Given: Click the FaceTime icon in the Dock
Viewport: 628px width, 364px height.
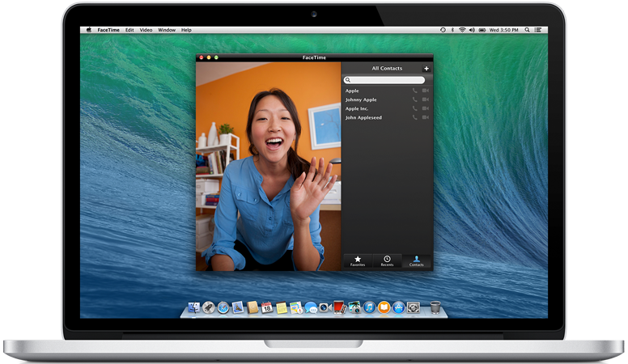Looking at the screenshot, I should [325, 307].
